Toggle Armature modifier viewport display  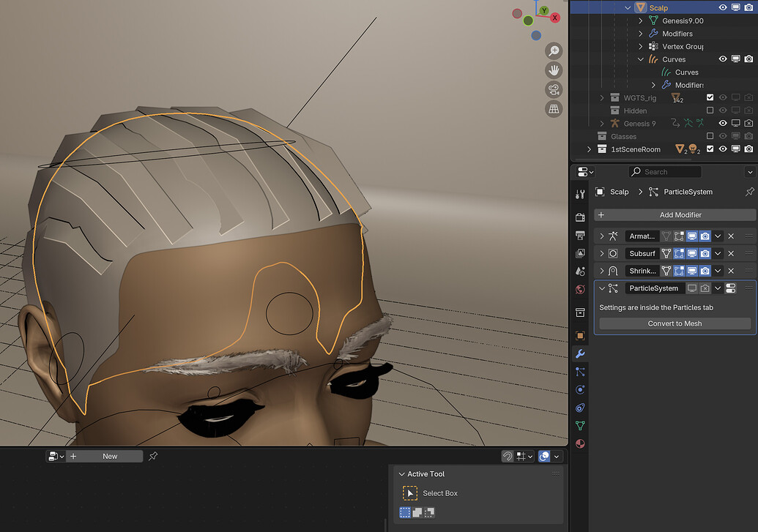point(692,236)
